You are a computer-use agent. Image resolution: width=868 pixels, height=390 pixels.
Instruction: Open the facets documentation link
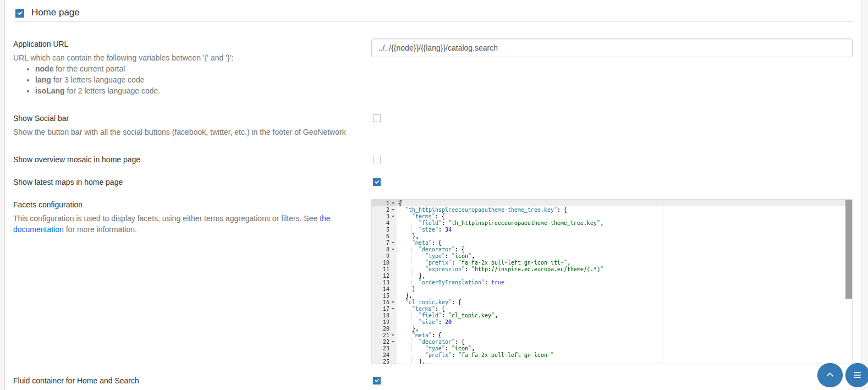(38, 229)
